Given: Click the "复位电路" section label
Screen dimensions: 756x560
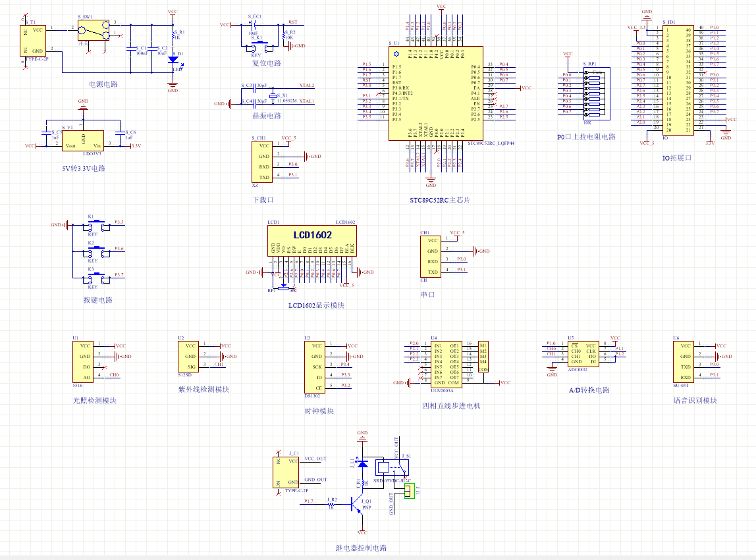Looking at the screenshot, I should click(267, 63).
